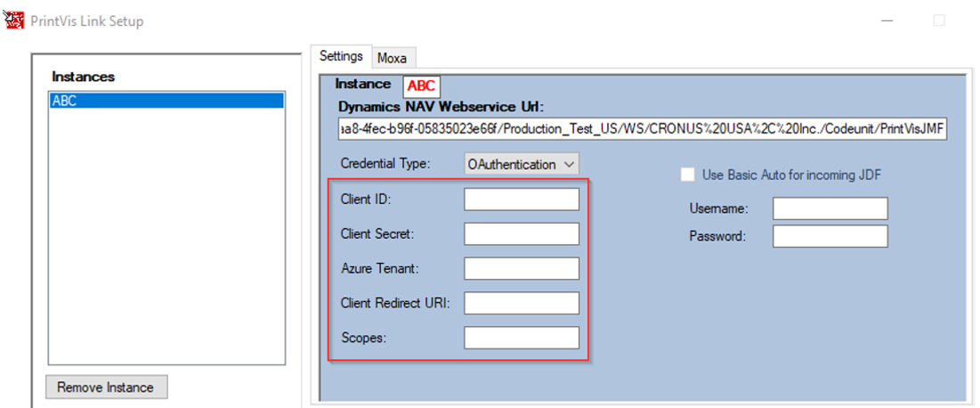980x408 pixels.
Task: Click the Username text box
Action: (830, 208)
